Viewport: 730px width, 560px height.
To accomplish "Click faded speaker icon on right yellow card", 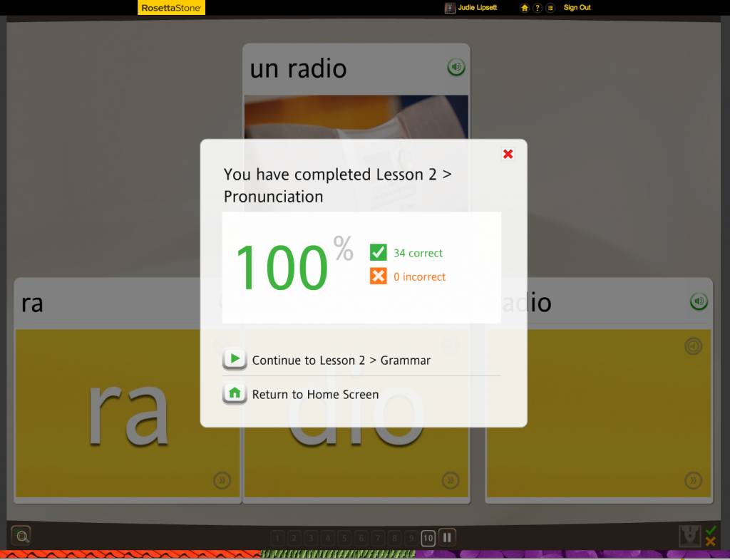I will click(x=693, y=346).
